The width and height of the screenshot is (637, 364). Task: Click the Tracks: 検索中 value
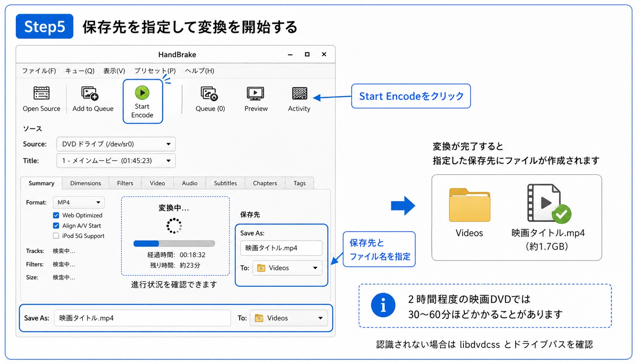coord(64,251)
